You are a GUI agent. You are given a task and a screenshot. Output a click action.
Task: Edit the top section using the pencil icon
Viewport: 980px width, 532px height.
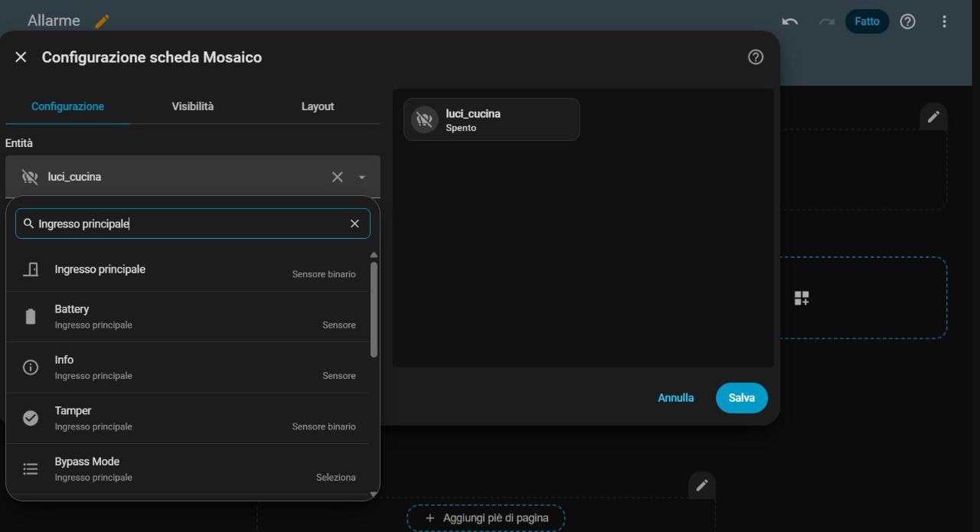coord(933,117)
